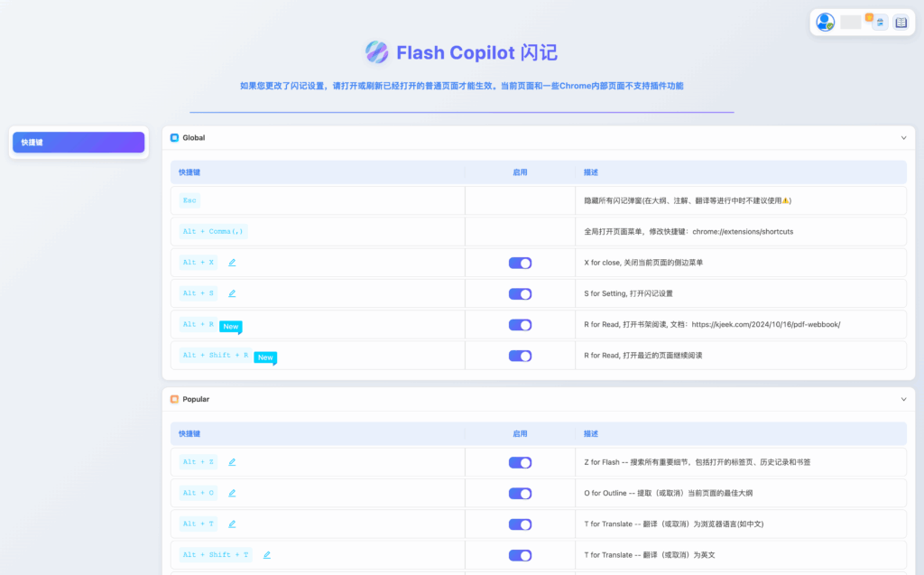The height and width of the screenshot is (575, 924).
Task: Open the user profile avatar
Action: point(825,23)
